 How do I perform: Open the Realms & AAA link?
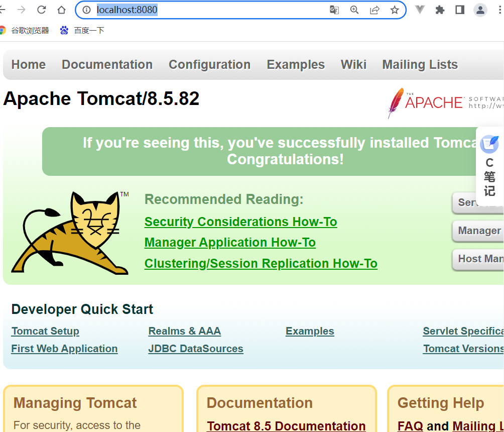185,331
